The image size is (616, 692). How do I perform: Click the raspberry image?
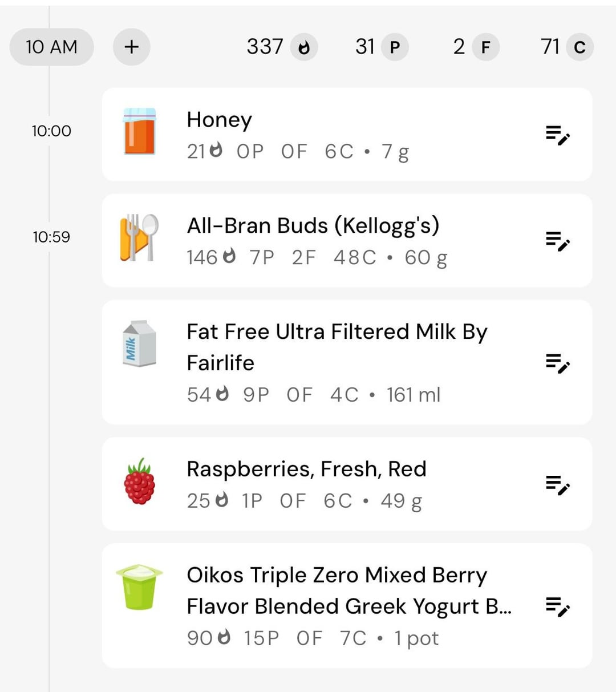pos(139,481)
